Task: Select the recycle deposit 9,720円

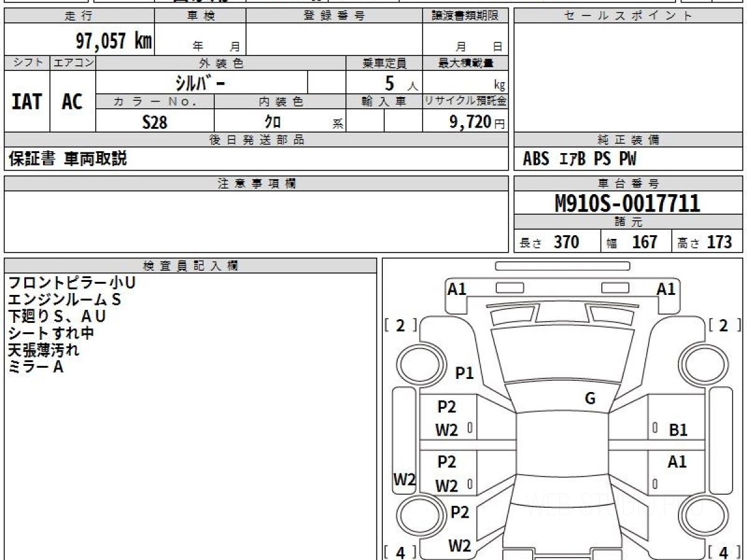Action: 477,122
